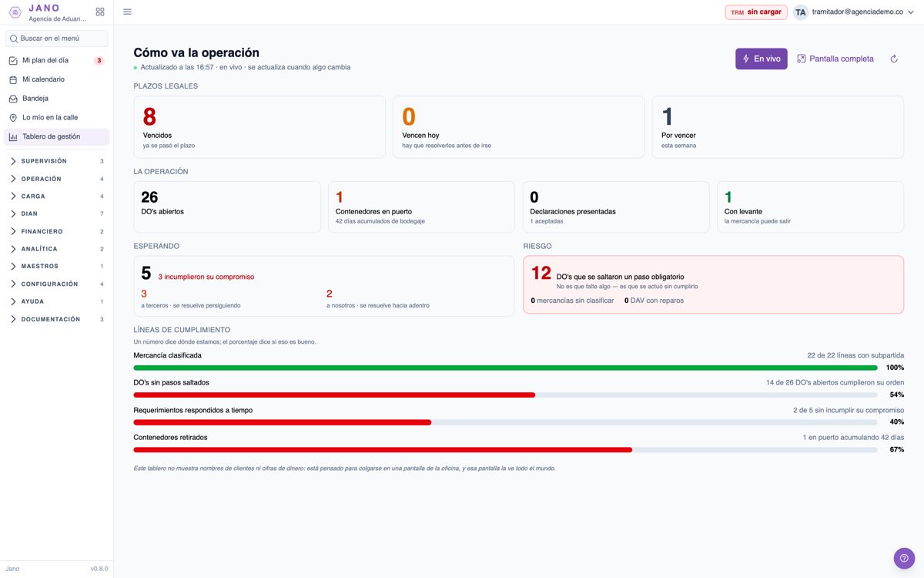Expand the DIAN section chevron
Image resolution: width=924 pixels, height=578 pixels.
coord(13,213)
